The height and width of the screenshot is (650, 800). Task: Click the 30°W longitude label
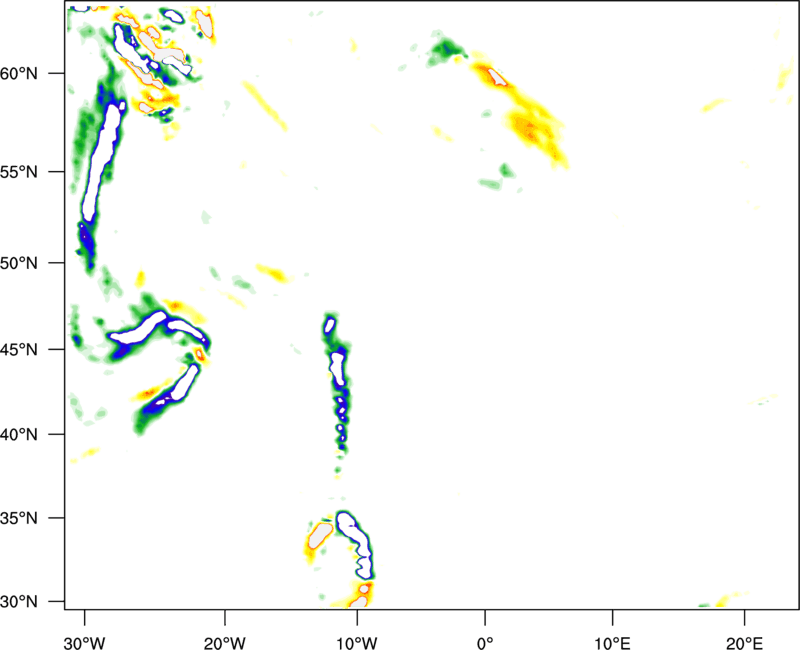[x=85, y=643]
